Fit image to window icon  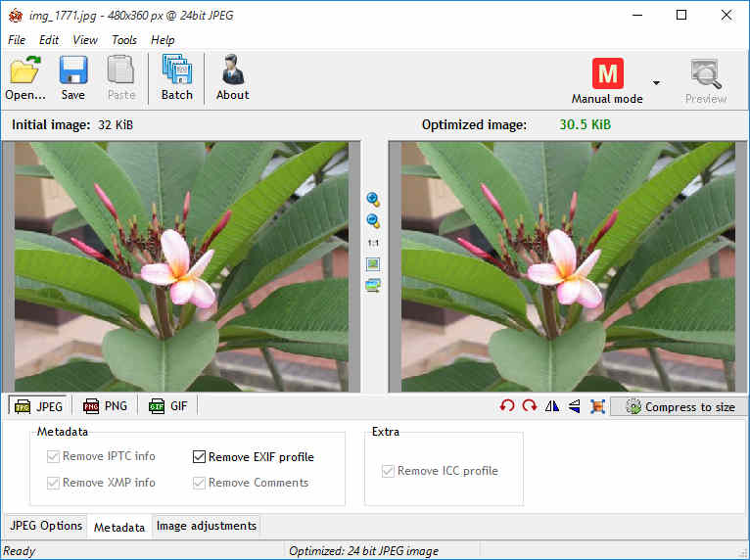click(x=373, y=264)
